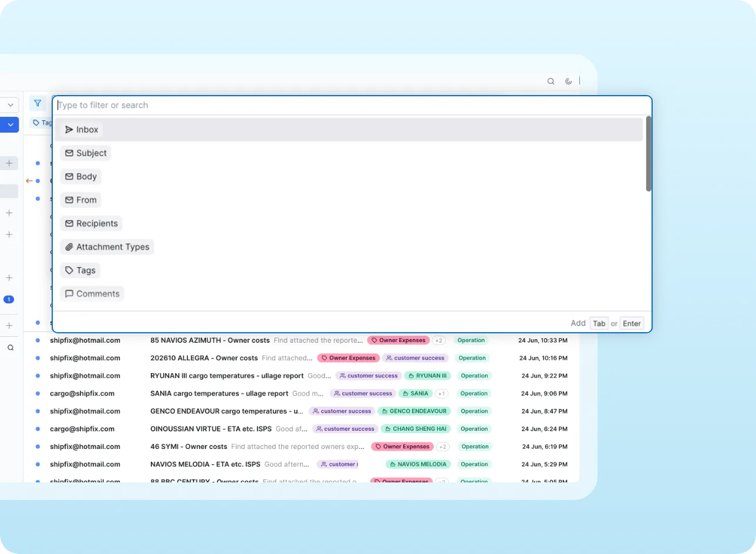
Task: Focus the 'Type to filter or search' field
Action: pyautogui.click(x=352, y=105)
